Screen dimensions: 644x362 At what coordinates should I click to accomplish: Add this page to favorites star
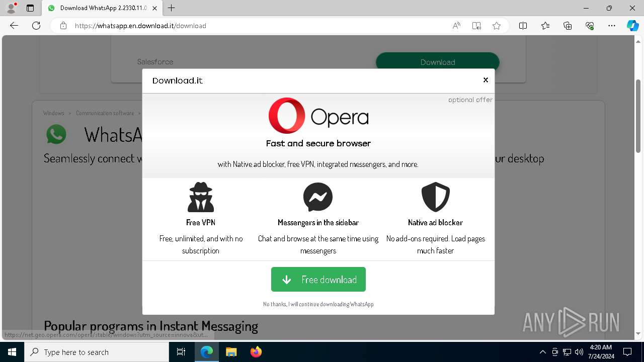[x=497, y=26]
